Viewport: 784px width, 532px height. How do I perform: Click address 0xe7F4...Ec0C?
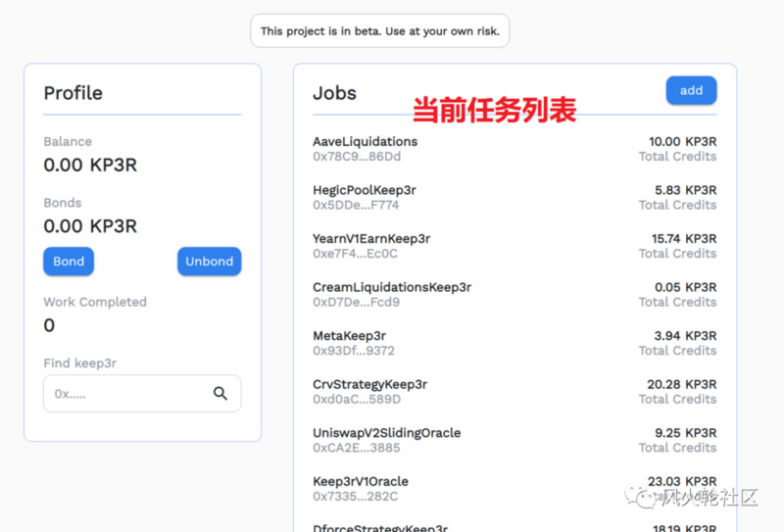[x=355, y=254]
